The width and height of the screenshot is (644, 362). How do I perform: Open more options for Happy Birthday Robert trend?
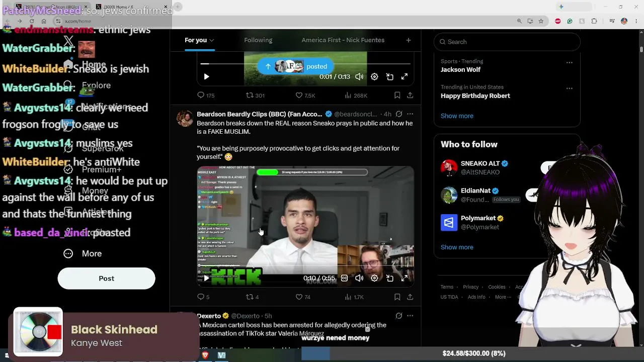(x=570, y=88)
